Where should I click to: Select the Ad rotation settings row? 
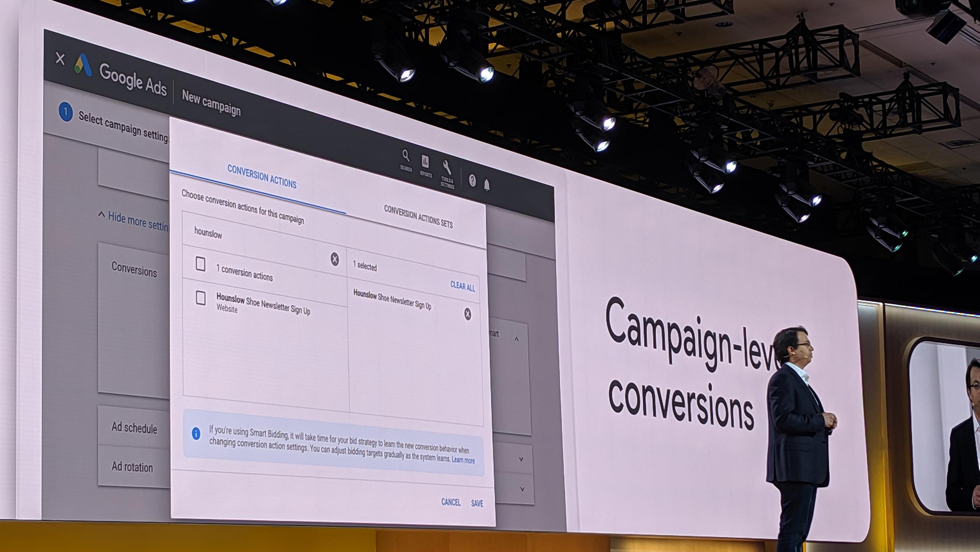coord(134,466)
